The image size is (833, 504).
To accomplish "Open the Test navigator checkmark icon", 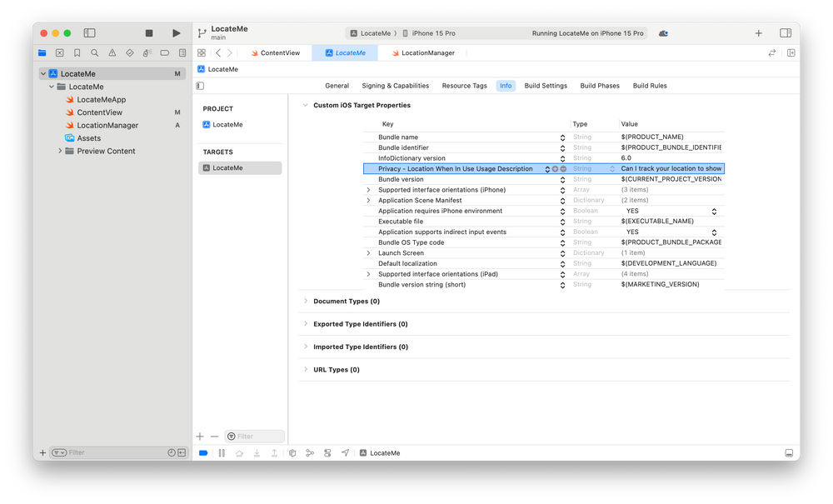I will [130, 52].
